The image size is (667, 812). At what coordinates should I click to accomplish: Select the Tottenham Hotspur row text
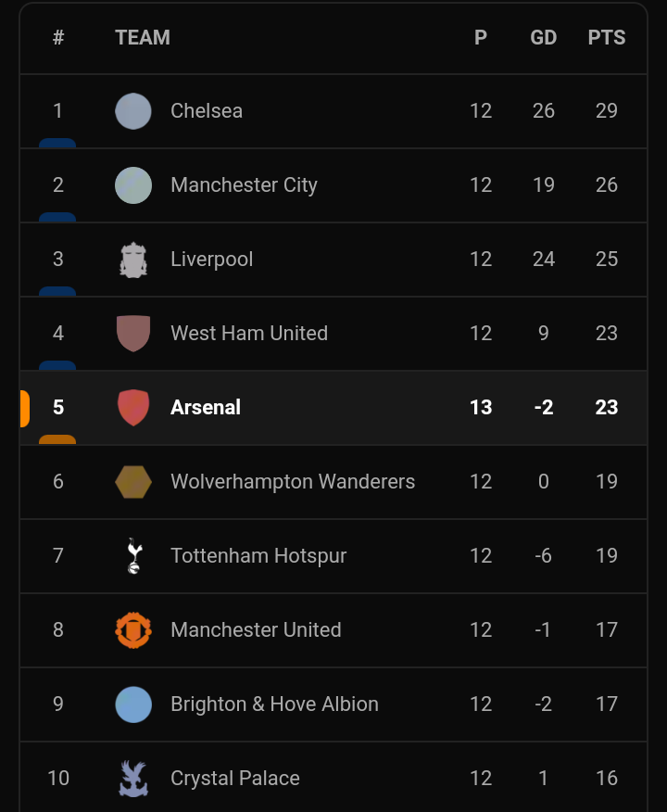pyautogui.click(x=258, y=555)
